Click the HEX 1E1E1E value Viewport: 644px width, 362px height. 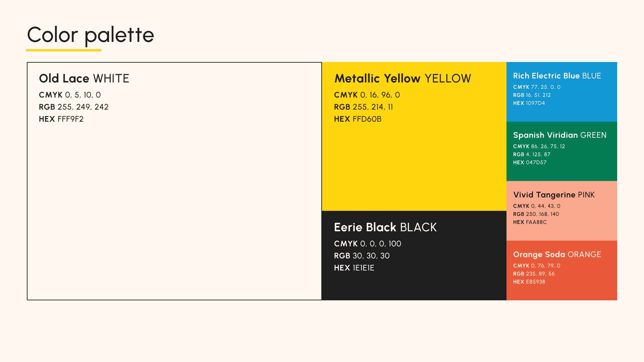[354, 268]
